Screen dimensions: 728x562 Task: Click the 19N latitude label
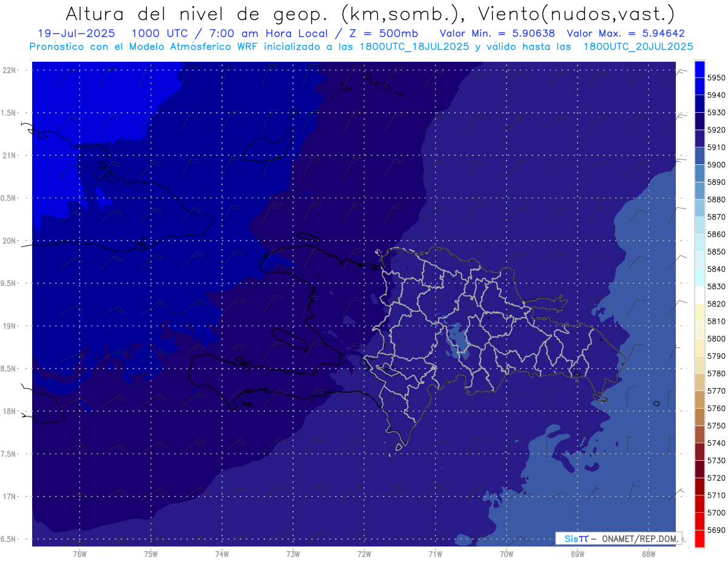pos(8,326)
